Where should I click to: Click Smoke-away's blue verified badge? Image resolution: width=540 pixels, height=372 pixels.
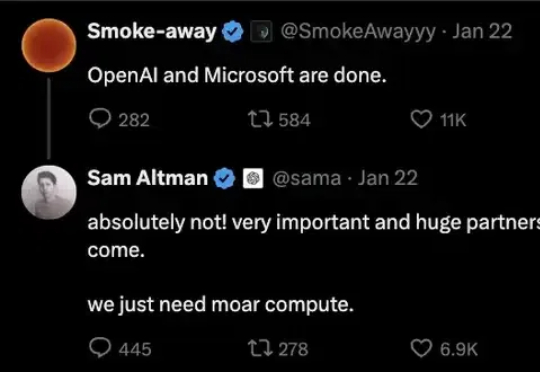(x=232, y=31)
